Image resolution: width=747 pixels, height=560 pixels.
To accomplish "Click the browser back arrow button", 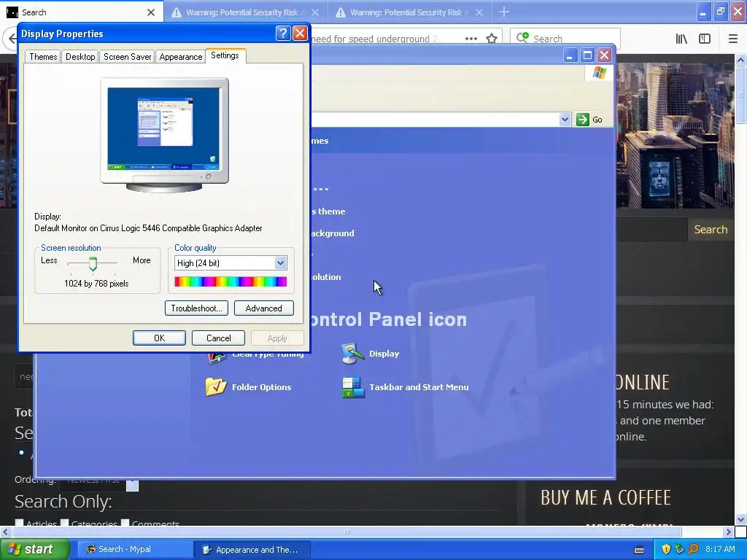I will click(x=12, y=39).
